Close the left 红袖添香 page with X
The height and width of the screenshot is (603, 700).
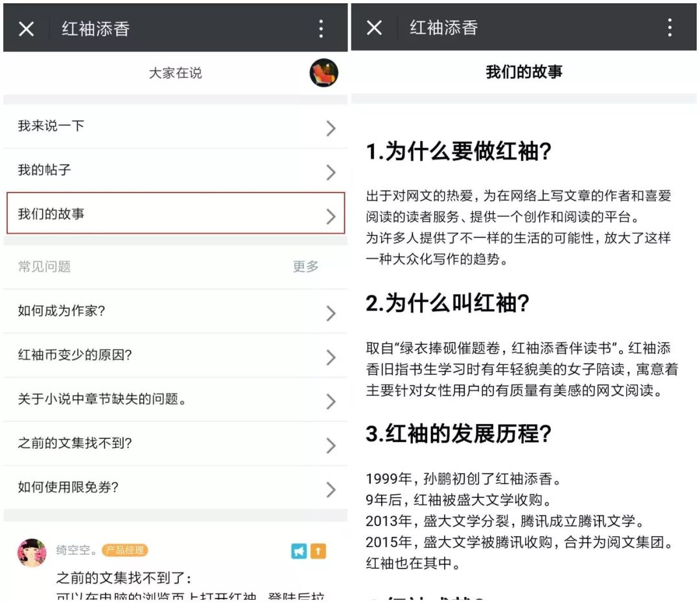click(27, 29)
